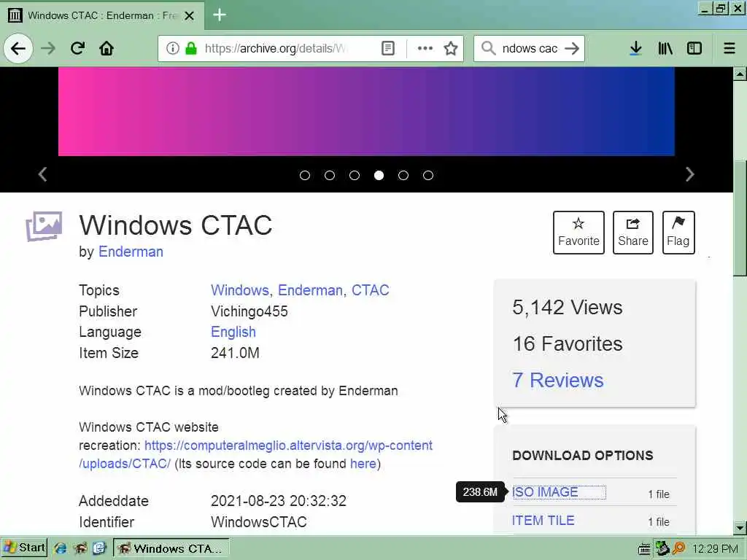747x560 pixels.
Task: Click the green secure lock icon
Action: click(191, 48)
